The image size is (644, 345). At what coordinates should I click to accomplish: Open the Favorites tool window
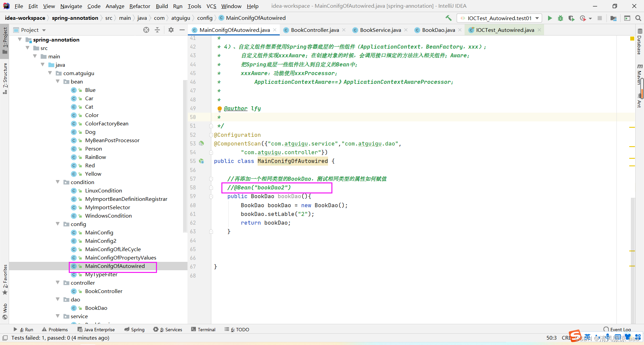tap(5, 280)
